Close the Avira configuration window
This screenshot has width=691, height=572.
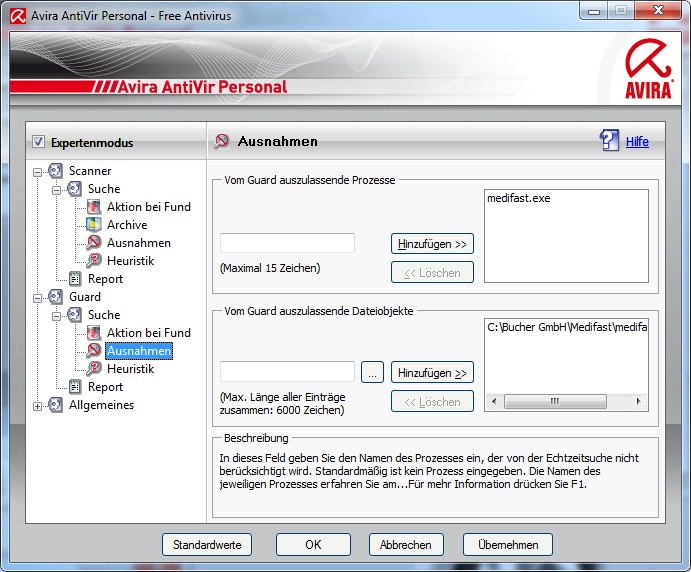tap(658, 10)
